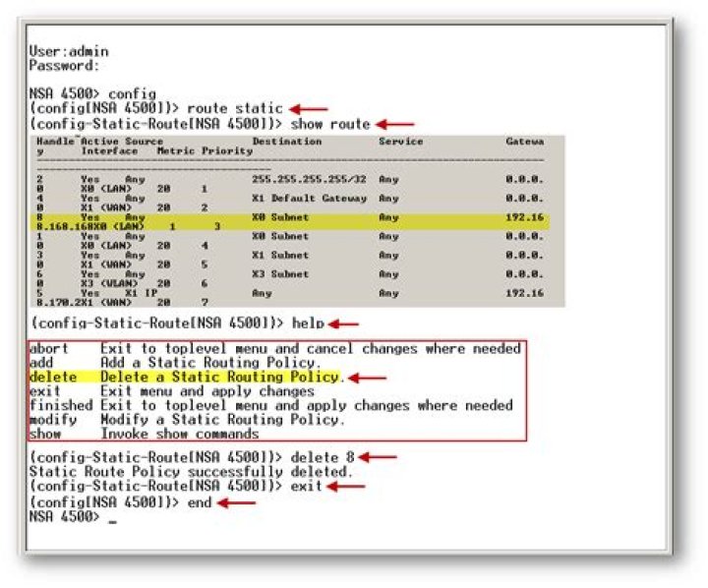Screen dimensions: 708x588
Task: Click 'Delete a Static Routing Policy.' description
Action: tap(222, 377)
